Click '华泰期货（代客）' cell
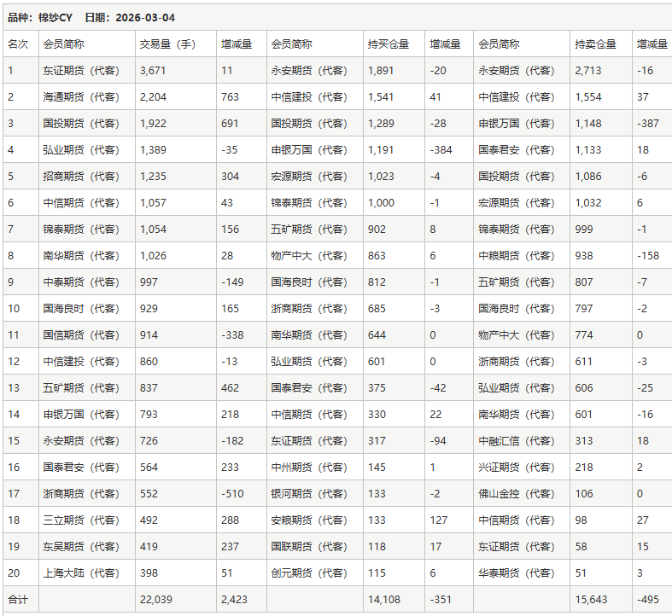The image size is (672, 616). pos(517,573)
